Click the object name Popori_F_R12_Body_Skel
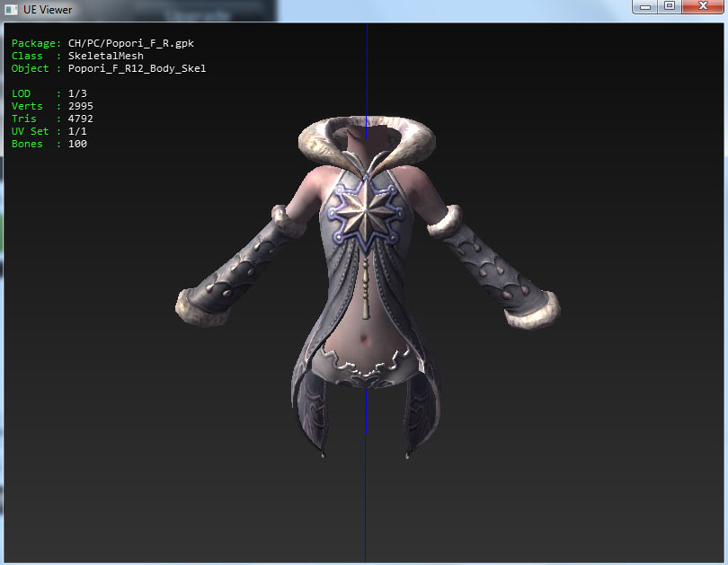Viewport: 728px width, 565px height. pos(137,68)
